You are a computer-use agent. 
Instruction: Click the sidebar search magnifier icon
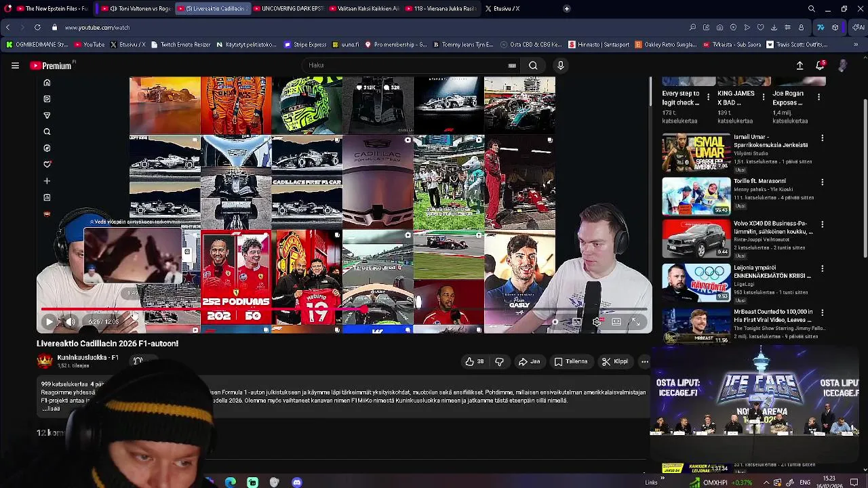coord(47,132)
